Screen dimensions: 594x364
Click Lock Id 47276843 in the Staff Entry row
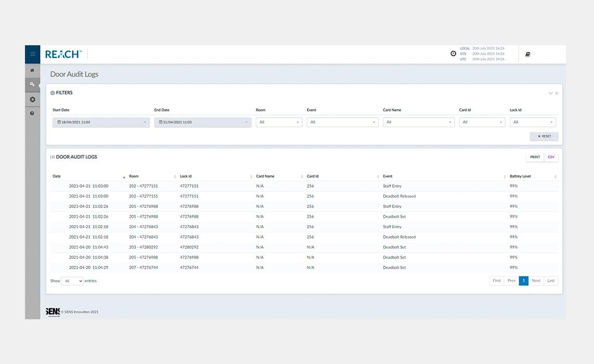pos(189,227)
